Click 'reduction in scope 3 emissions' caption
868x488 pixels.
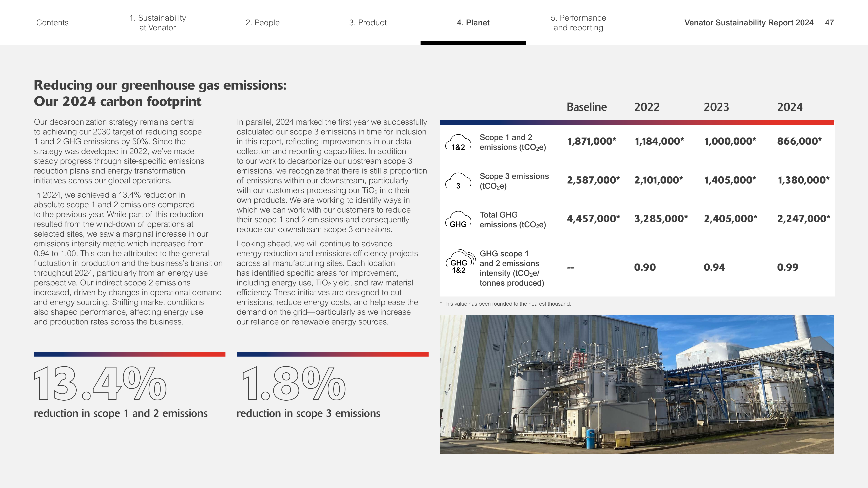pos(308,413)
